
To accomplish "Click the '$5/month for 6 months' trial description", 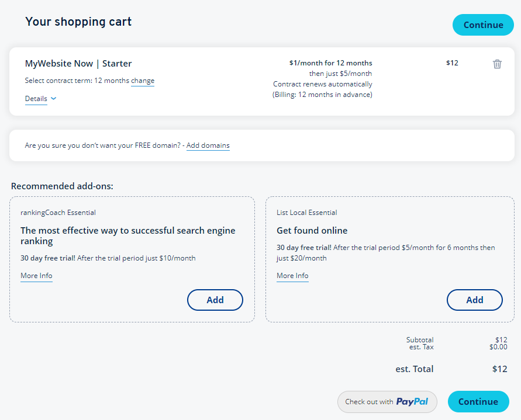I will coord(386,253).
